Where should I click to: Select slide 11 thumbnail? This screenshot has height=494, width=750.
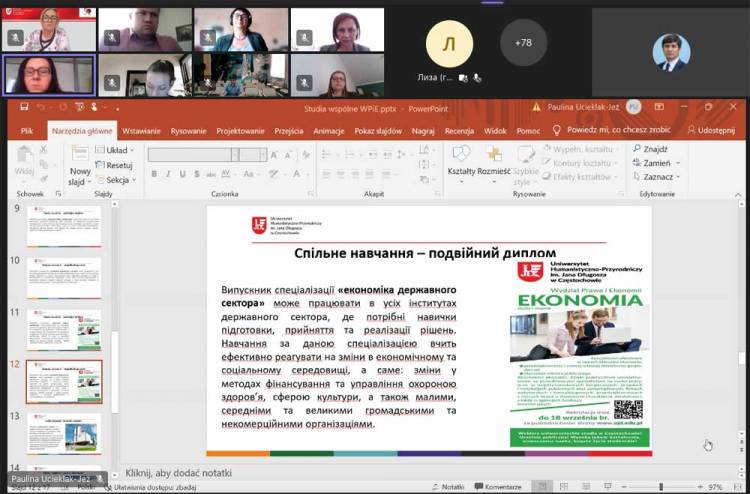(63, 329)
